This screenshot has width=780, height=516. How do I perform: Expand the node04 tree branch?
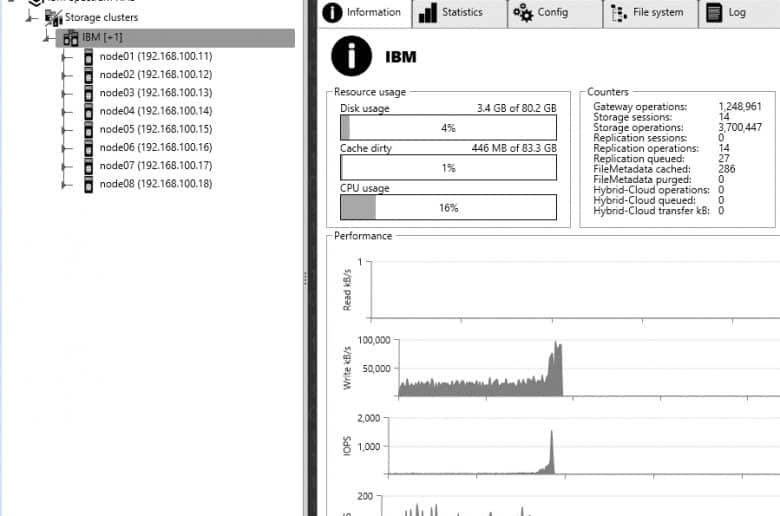click(x=66, y=112)
